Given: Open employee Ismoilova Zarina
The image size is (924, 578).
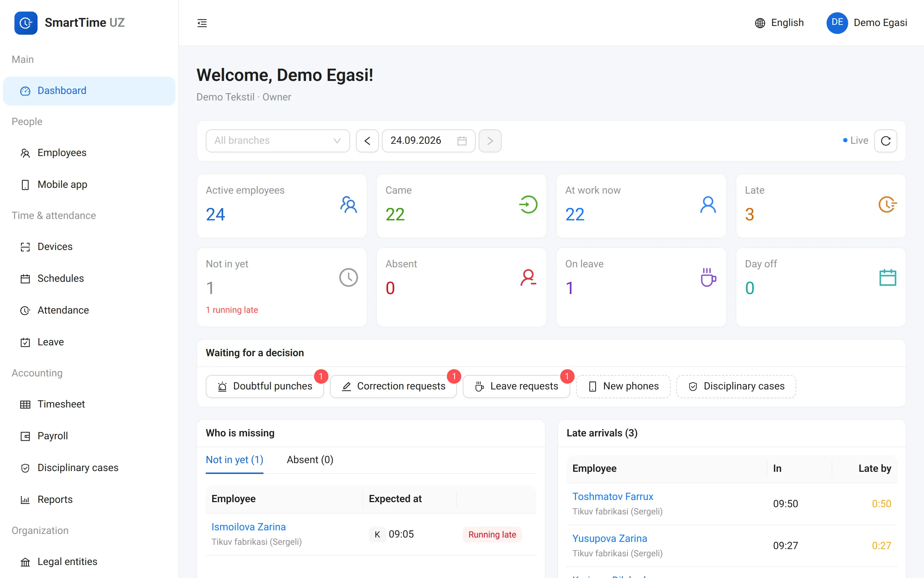Looking at the screenshot, I should coord(249,526).
